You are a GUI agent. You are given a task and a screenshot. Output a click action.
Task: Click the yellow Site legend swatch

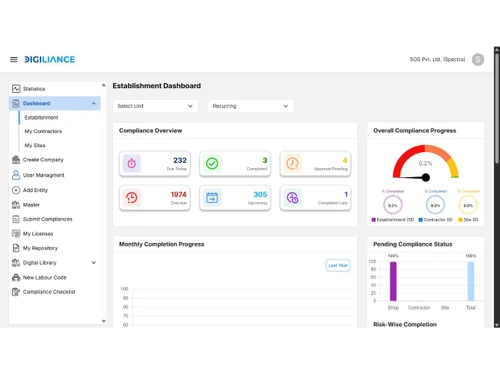460,220
